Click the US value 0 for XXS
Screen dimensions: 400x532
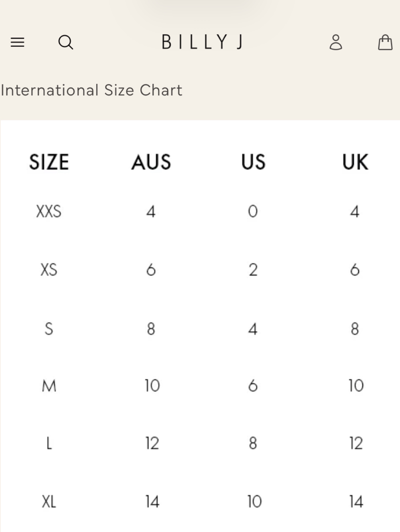click(x=253, y=212)
